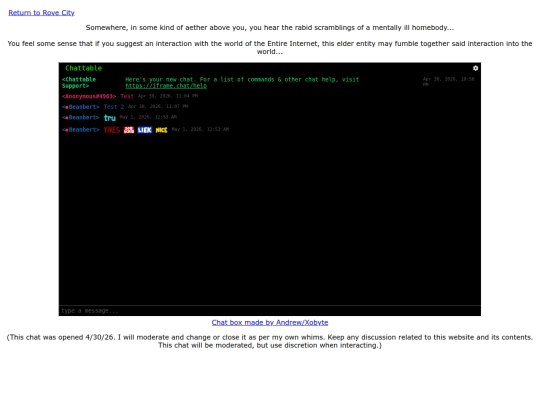The height and width of the screenshot is (405, 540).
Task: Click the Anonymous#4963 username
Action: tap(89, 96)
